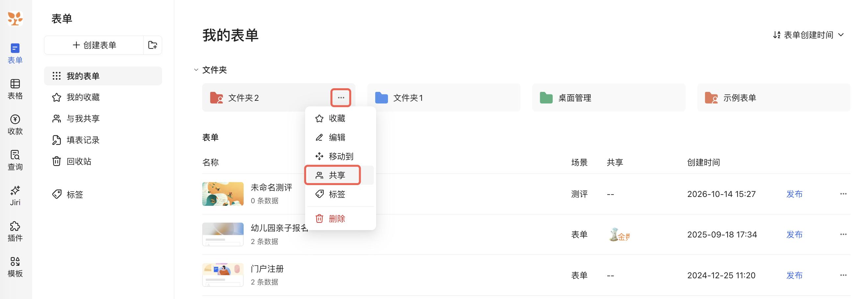Open the 文件夹1 folder

click(x=444, y=97)
